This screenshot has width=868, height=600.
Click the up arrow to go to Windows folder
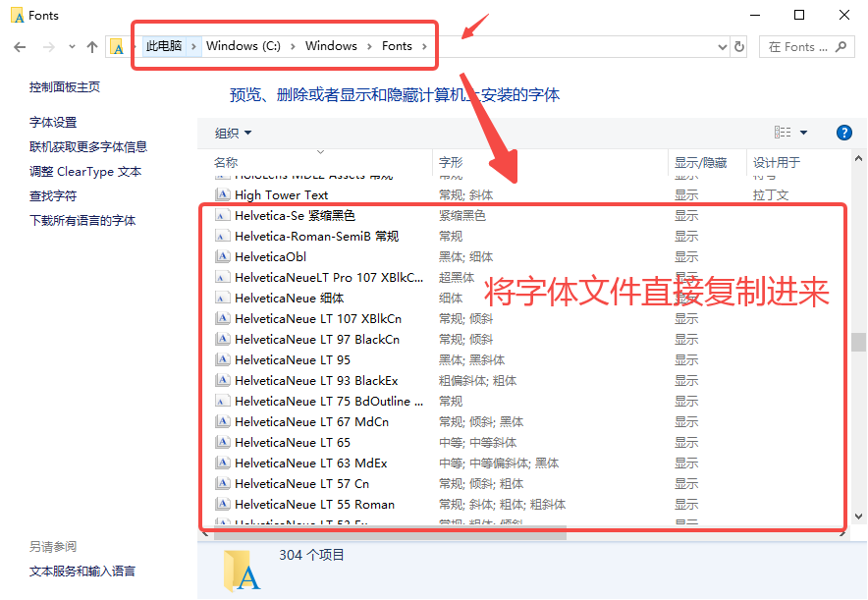[91, 45]
